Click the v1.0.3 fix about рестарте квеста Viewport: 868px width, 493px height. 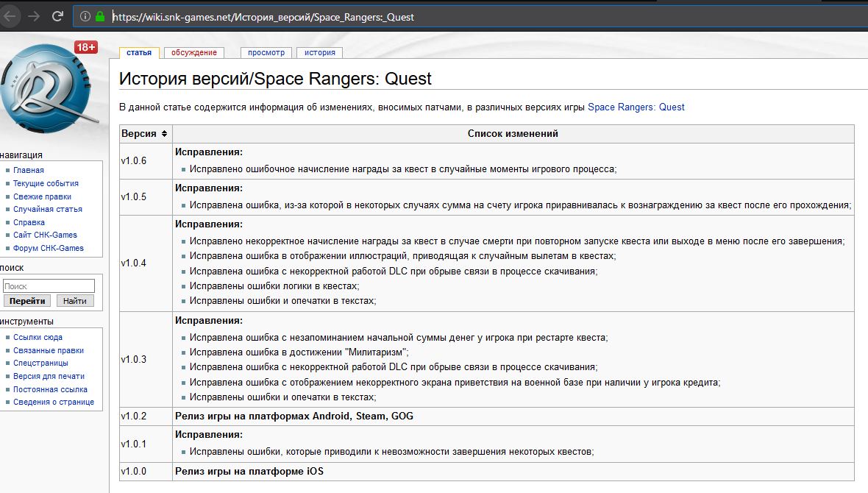tap(399, 338)
